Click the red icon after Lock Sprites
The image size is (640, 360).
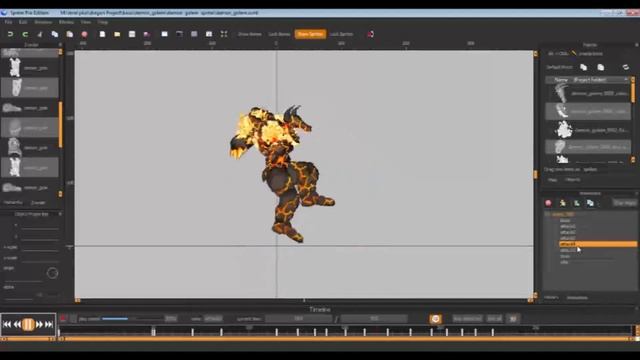(370, 34)
